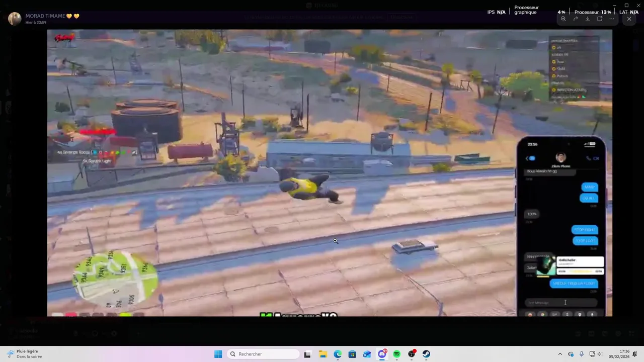Click the STOP LOOT message bubble

coord(585,241)
